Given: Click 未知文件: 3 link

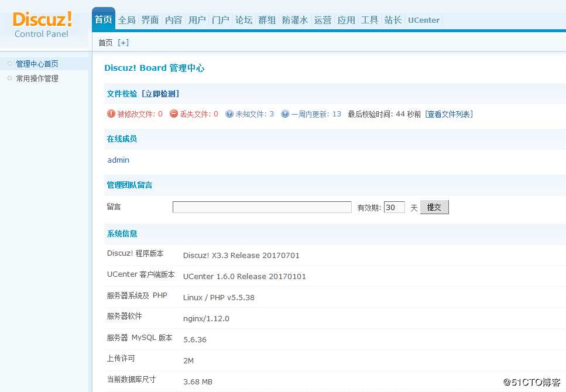Looking at the screenshot, I should pos(255,114).
